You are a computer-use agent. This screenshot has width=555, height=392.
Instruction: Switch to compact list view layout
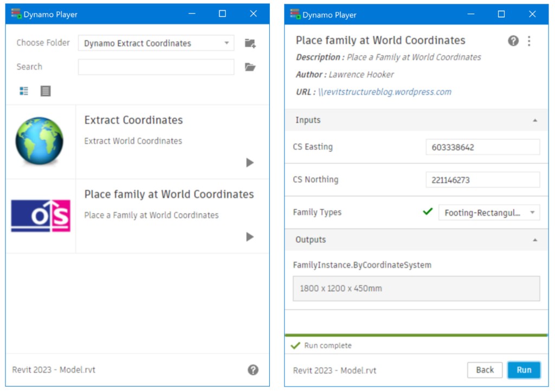tap(45, 91)
